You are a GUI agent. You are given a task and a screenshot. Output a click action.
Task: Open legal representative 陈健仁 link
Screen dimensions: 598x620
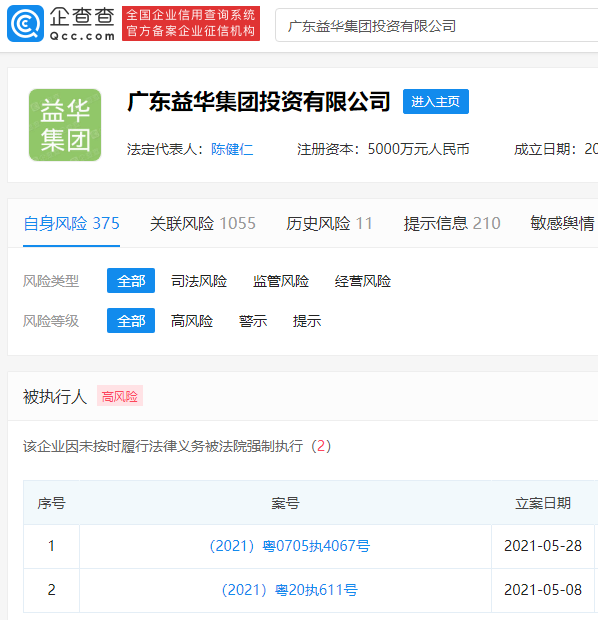coord(232,149)
